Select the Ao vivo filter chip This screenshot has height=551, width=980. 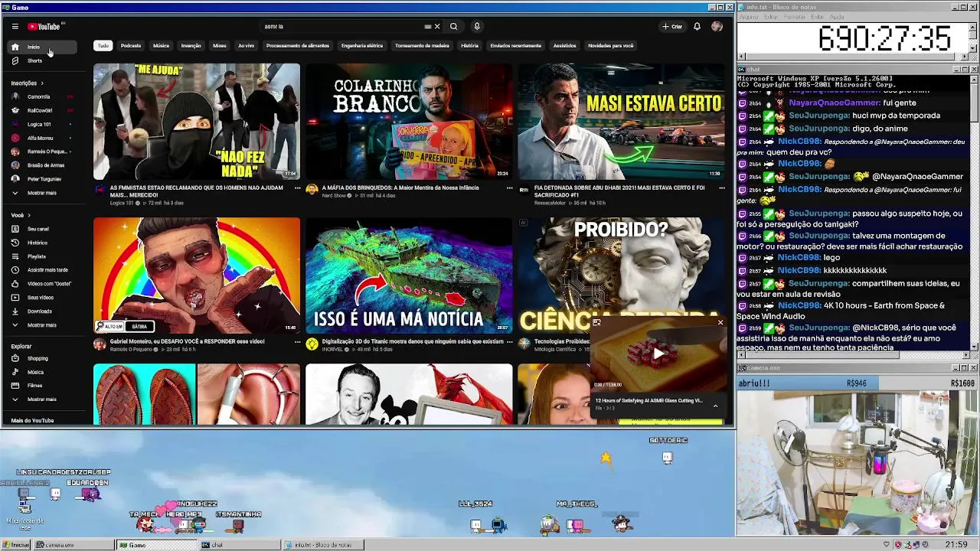(x=246, y=46)
